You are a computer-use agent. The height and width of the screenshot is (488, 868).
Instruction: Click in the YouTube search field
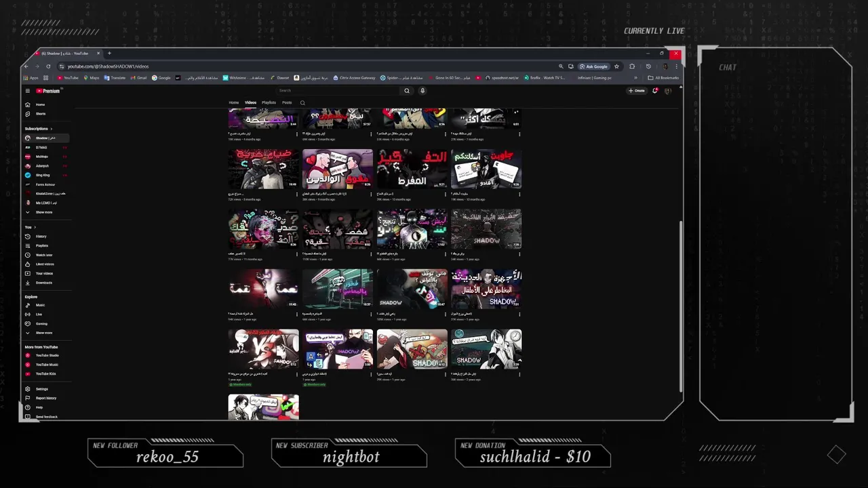tap(338, 91)
